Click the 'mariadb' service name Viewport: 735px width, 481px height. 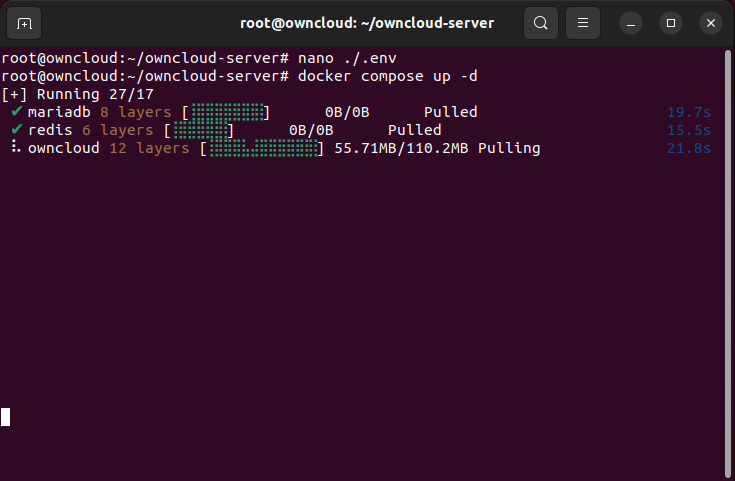[x=59, y=112]
